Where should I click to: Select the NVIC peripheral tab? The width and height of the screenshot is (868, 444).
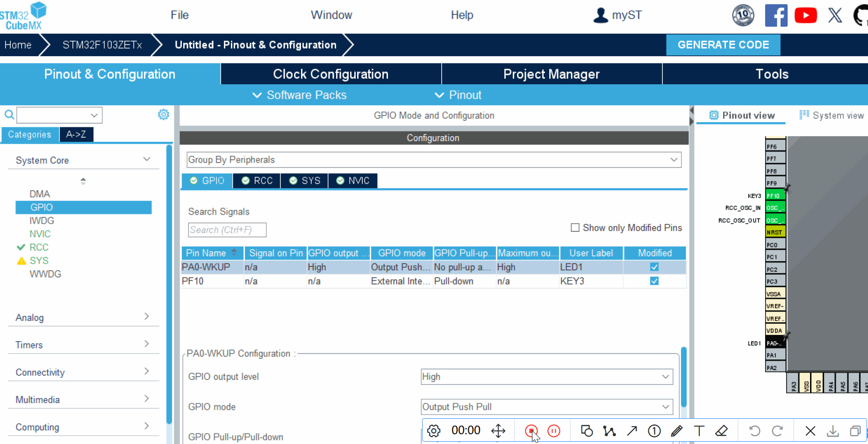coord(353,181)
